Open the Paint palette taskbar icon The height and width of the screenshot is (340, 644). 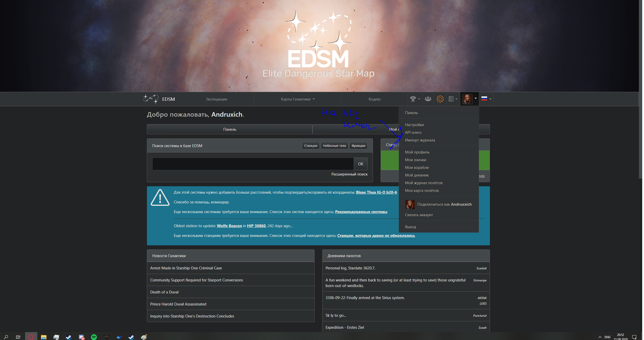[x=144, y=337]
